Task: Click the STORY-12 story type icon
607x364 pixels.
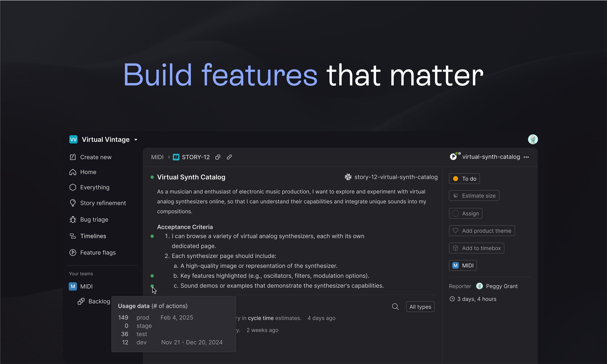Action: 176,157
